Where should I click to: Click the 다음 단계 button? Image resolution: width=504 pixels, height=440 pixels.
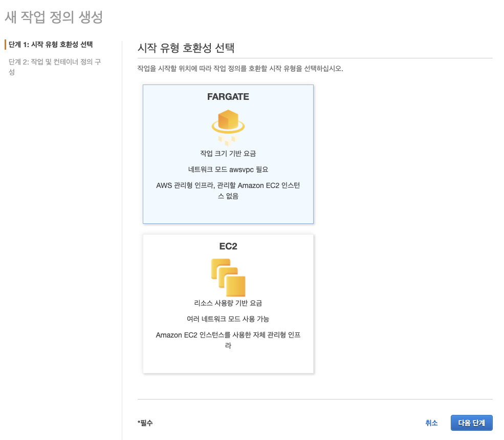(472, 423)
